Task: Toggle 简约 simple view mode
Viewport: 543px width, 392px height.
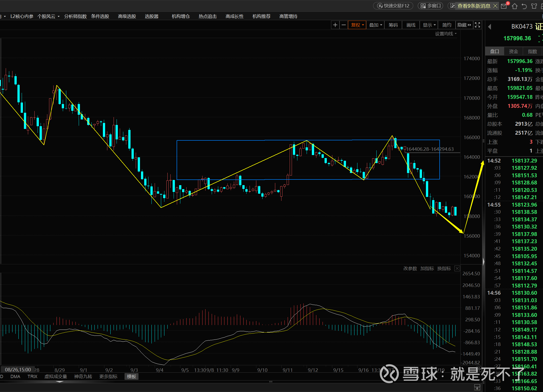Action: [447, 25]
